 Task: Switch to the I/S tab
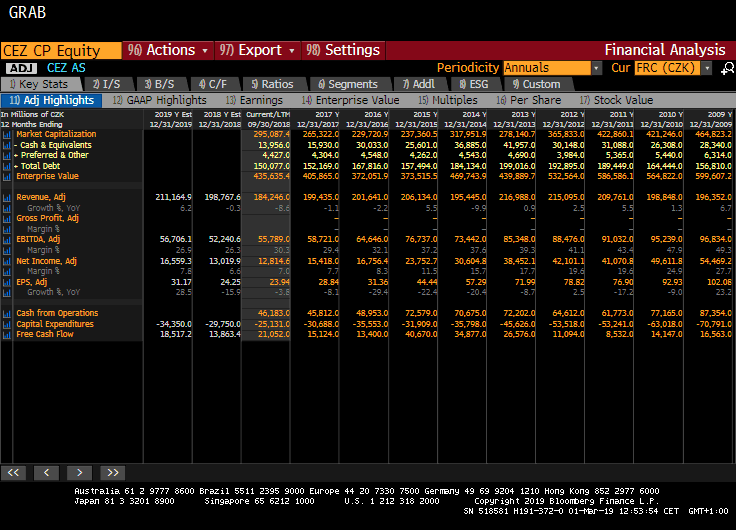107,84
